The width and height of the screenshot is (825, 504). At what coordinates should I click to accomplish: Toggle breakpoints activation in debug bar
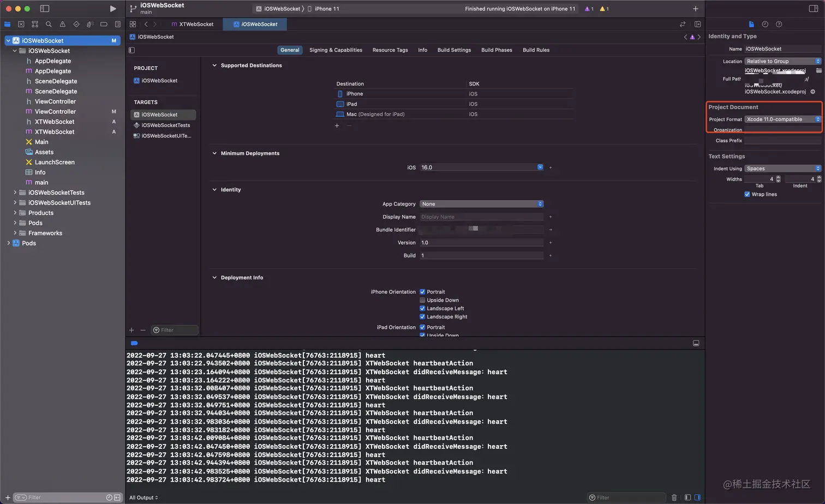point(134,343)
